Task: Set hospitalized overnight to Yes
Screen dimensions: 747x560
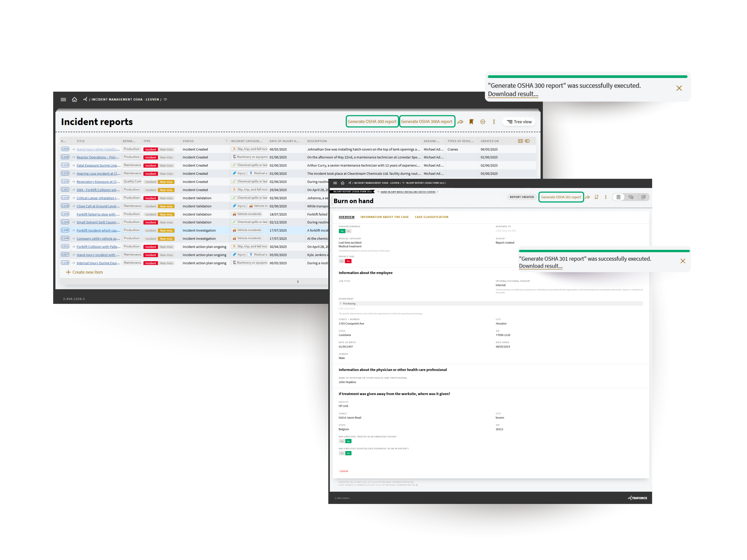Action: point(342,453)
